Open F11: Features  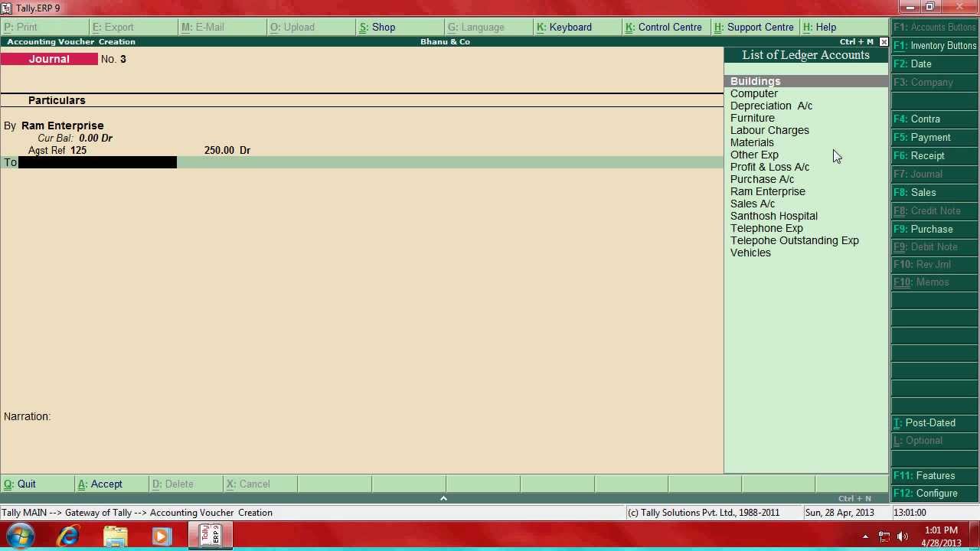pyautogui.click(x=935, y=475)
